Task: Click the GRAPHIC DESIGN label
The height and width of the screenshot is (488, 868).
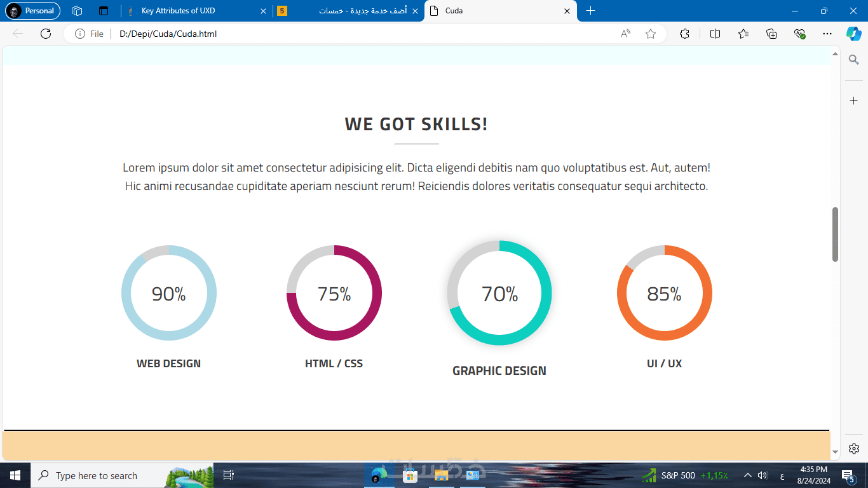Action: (x=499, y=370)
